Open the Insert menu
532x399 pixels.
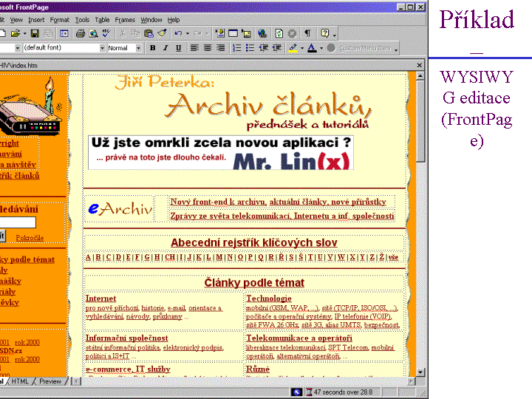pos(36,20)
